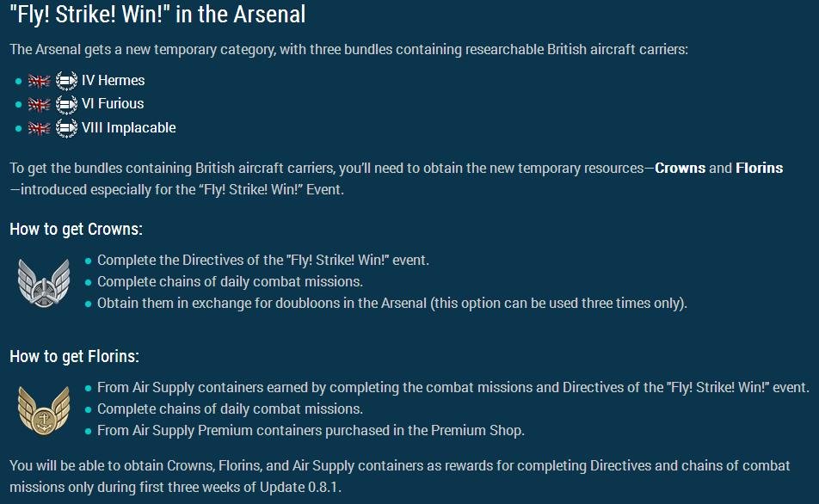The image size is (819, 504).
Task: Select the VIII Implacable ship name
Action: coord(128,128)
